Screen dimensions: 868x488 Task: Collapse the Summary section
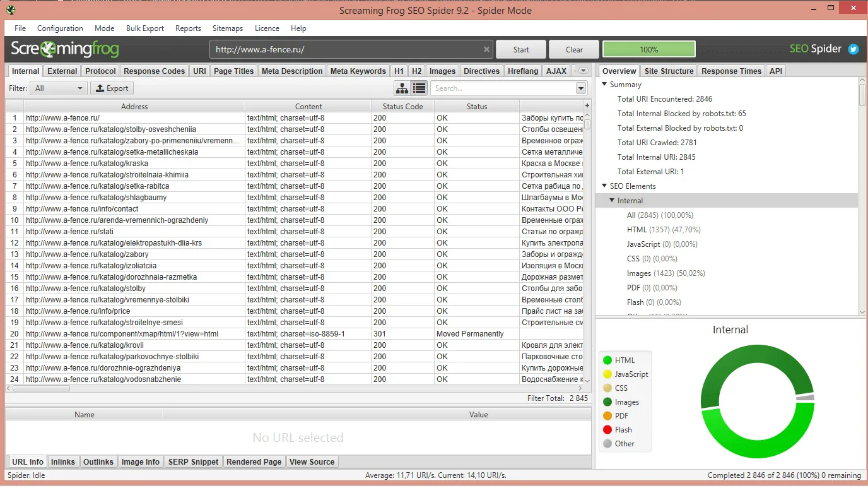click(604, 85)
